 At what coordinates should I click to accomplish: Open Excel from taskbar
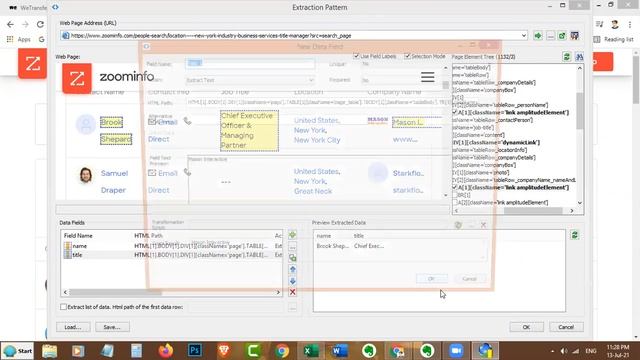[x=311, y=351]
